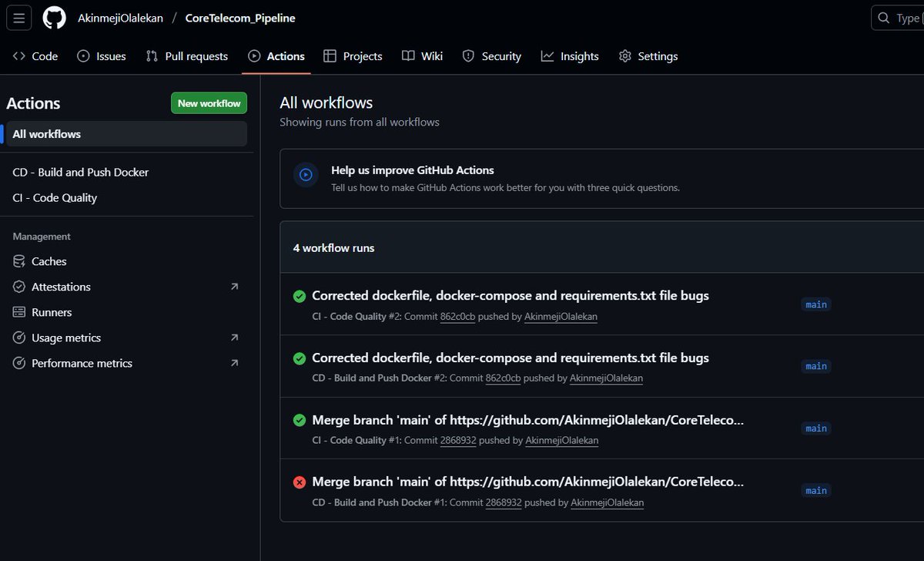Screen dimensions: 924x561
Task: Open the CD - Build and Push Docker #2 run titled Corrected dockerfile
Action: pyautogui.click(x=511, y=358)
